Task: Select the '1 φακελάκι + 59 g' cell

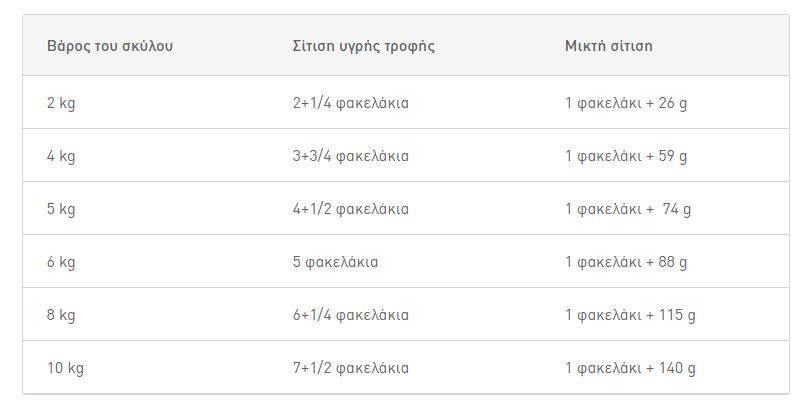Action: tap(626, 157)
